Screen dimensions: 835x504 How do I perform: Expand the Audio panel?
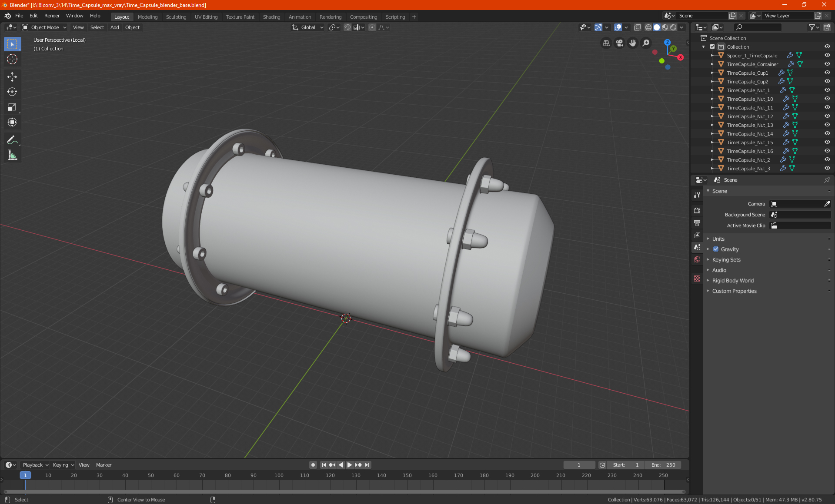pos(719,270)
